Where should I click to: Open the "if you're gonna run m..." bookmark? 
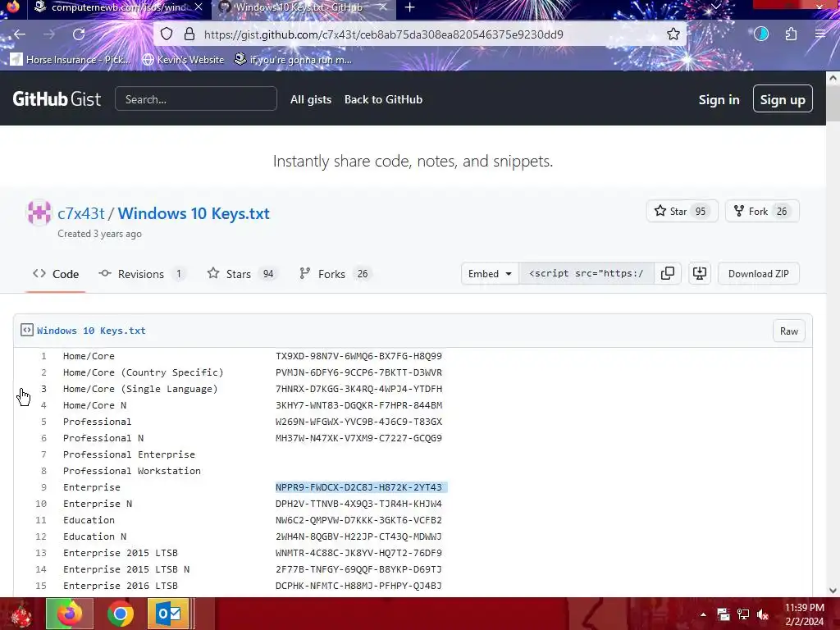coord(293,59)
